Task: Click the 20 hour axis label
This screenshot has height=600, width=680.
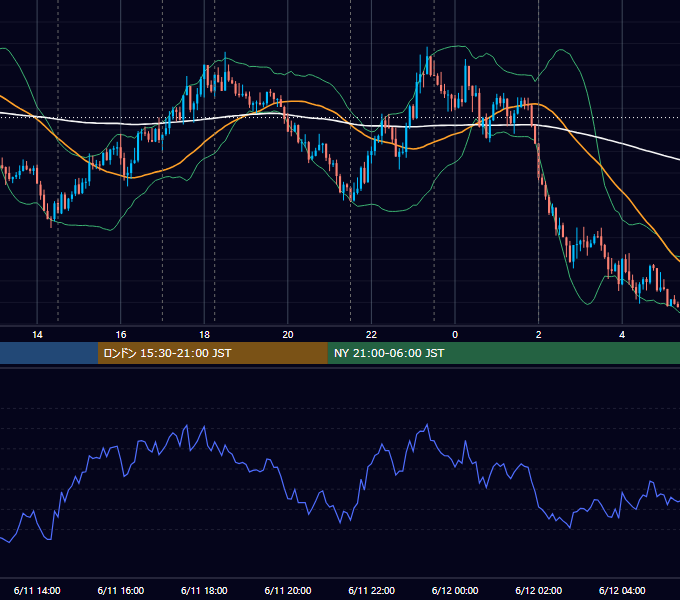Action: tap(288, 335)
